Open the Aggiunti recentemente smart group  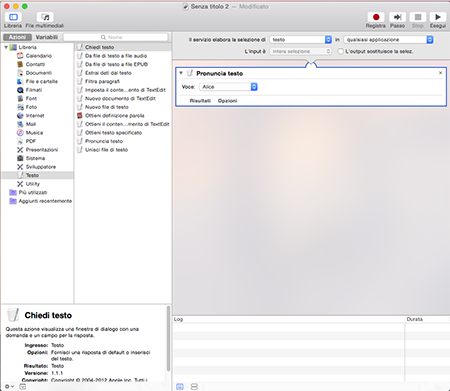45,201
